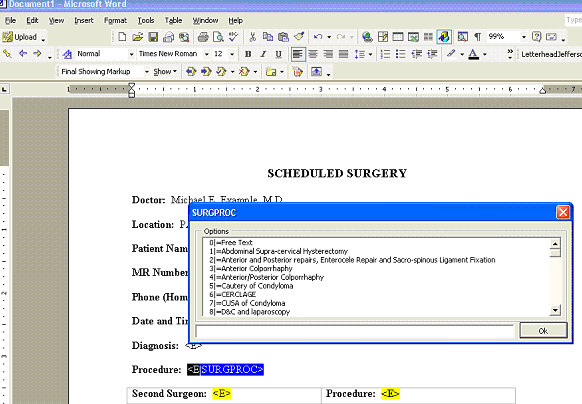Click the Spelling and Grammar check icon

[233, 37]
